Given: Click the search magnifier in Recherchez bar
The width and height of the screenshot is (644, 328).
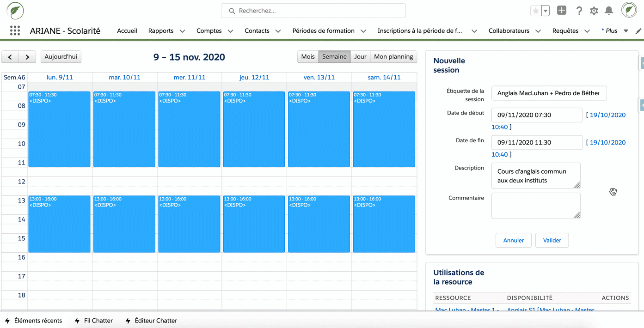Looking at the screenshot, I should point(232,11).
